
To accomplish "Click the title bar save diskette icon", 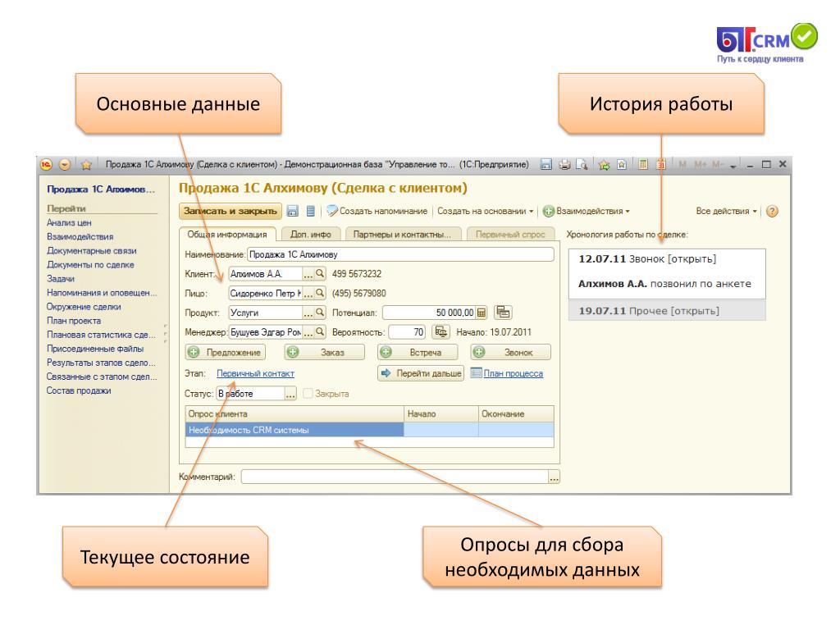I will coord(546,164).
